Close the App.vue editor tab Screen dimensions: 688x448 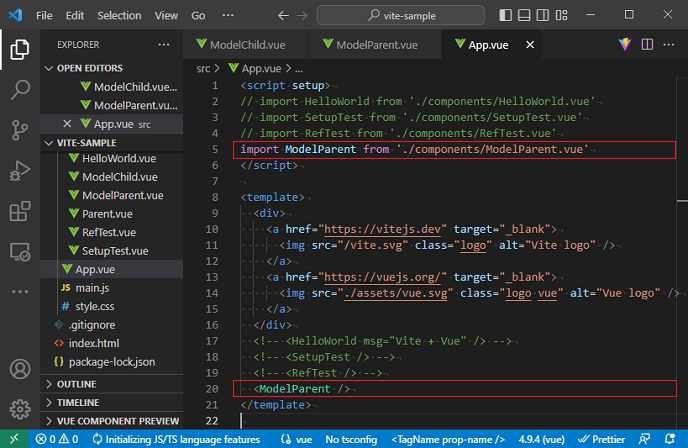(x=530, y=45)
